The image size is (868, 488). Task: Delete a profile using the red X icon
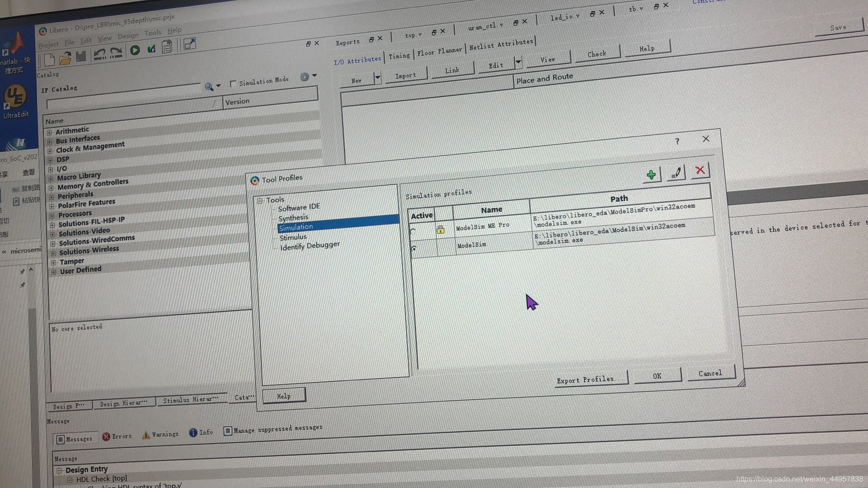coord(700,170)
